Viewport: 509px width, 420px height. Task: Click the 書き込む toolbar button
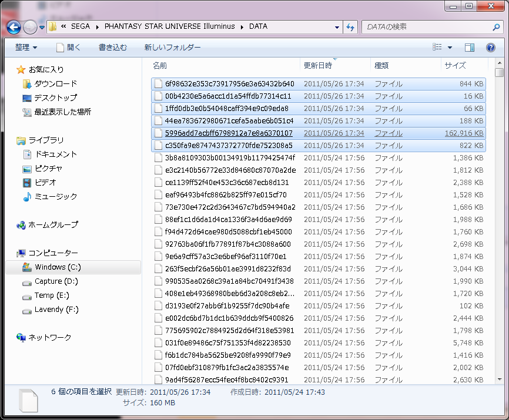click(x=113, y=48)
